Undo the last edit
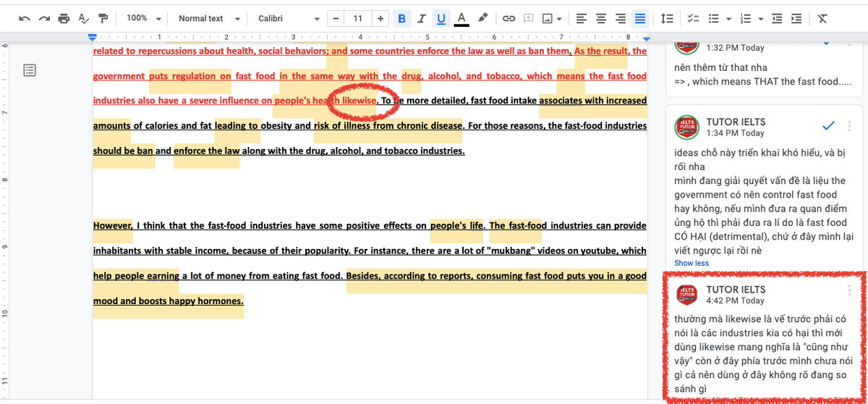Screen dimensions: 868x404 [x=25, y=18]
